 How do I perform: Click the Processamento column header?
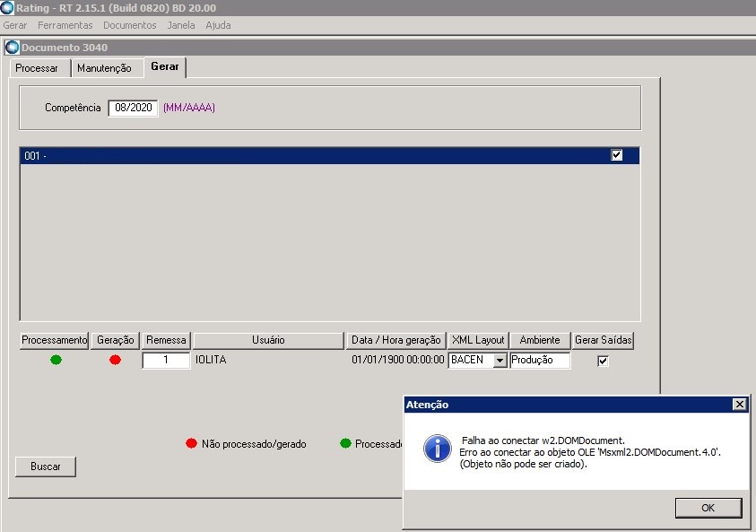click(54, 340)
